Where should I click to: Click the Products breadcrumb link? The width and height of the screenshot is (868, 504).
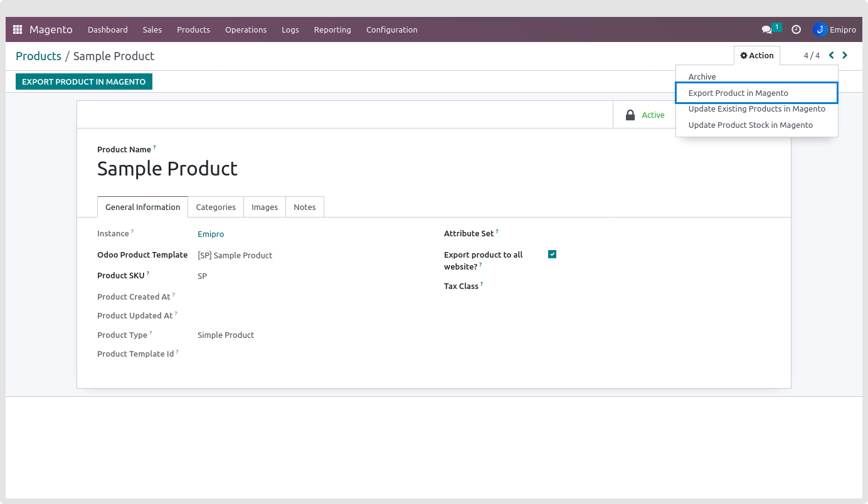click(38, 56)
